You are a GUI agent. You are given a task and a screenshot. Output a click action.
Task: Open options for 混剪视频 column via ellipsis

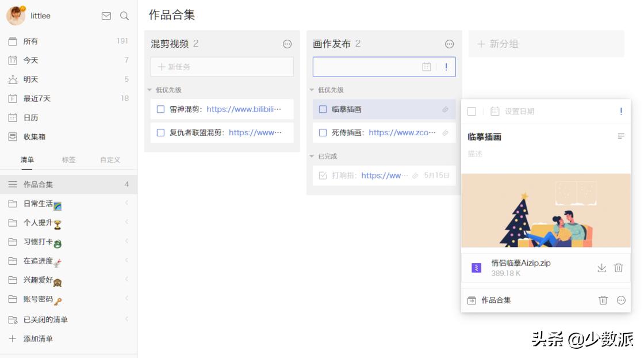tap(286, 43)
